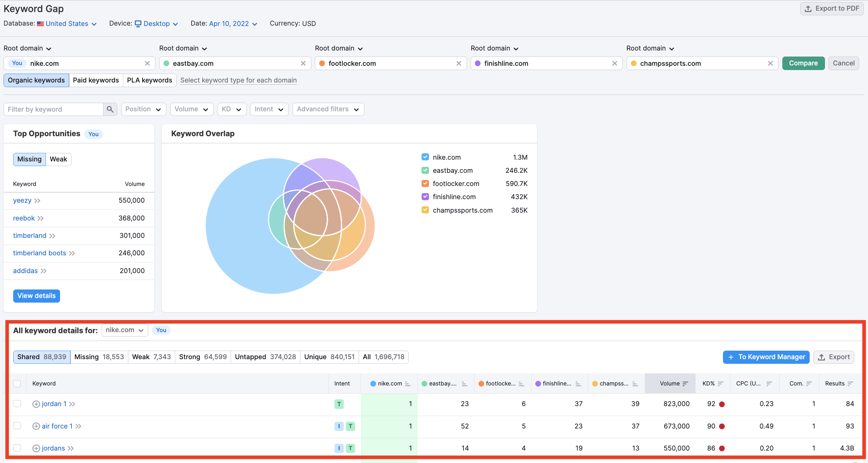Sort by nike.com column sort icon
Viewport: 868px width, 463px height.
point(408,384)
